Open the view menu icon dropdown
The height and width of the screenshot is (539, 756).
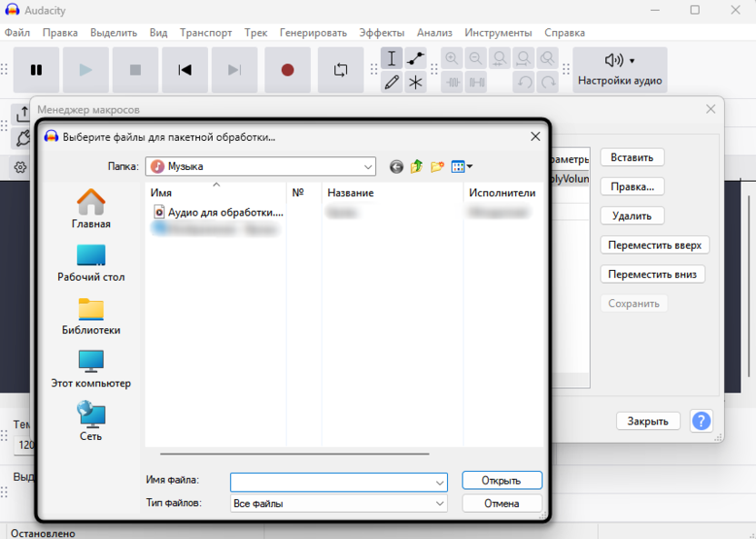[x=462, y=167]
